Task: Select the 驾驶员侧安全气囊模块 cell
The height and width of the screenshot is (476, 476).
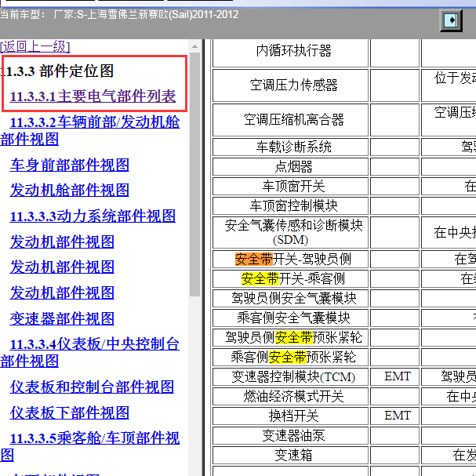Action: (x=290, y=299)
